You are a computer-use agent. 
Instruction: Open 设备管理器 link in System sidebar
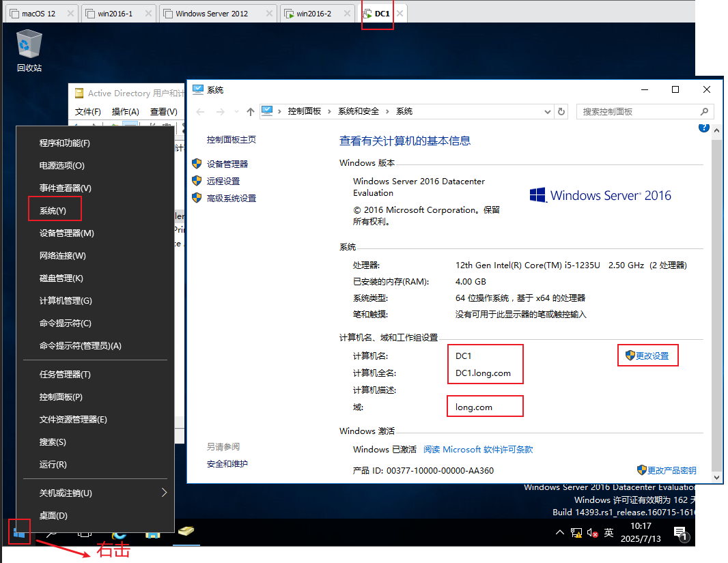[x=227, y=164]
